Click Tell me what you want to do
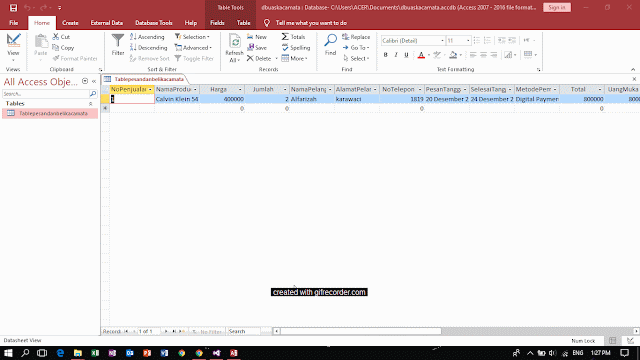Image resolution: width=640 pixels, height=360 pixels. [x=311, y=23]
